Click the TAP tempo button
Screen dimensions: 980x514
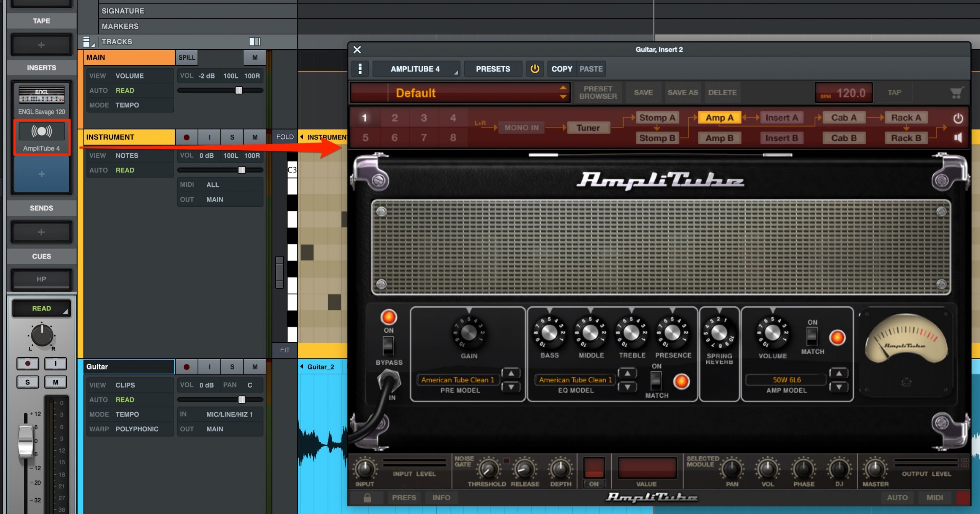click(894, 93)
